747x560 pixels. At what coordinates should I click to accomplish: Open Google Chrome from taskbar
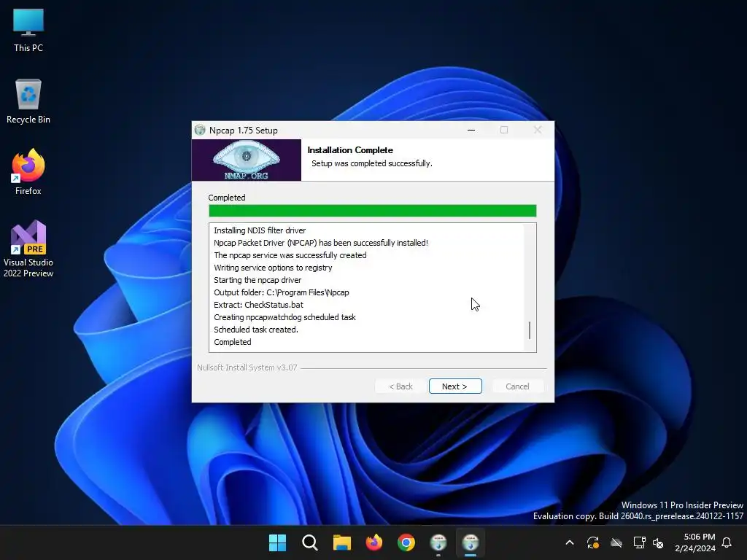tap(406, 542)
